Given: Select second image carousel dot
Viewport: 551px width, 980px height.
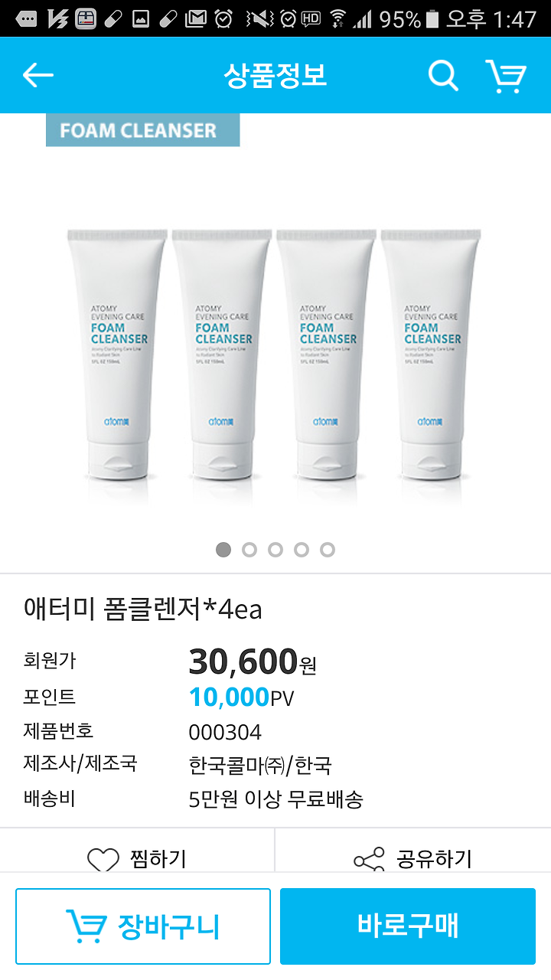Looking at the screenshot, I should [249, 550].
